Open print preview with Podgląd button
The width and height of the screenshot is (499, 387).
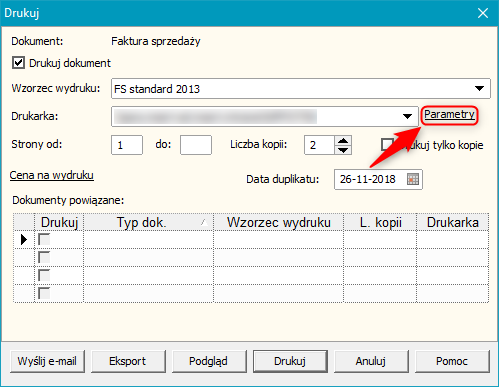tap(209, 361)
